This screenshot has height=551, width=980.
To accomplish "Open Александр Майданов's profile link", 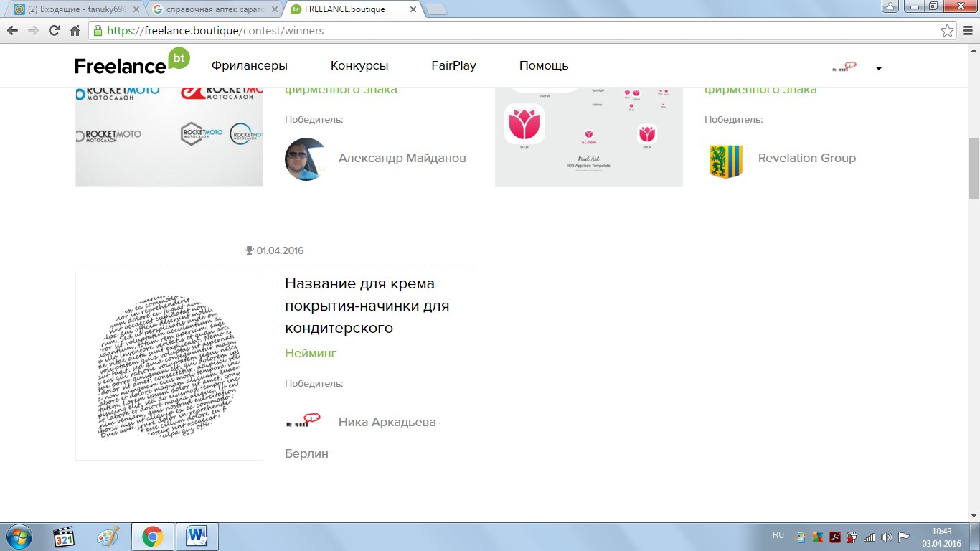I will [x=402, y=158].
